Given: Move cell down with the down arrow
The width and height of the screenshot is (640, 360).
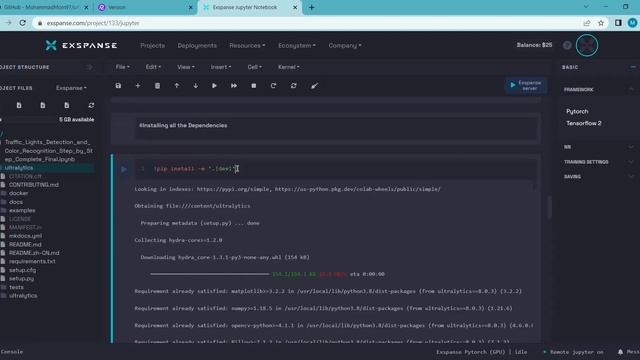Looking at the screenshot, I should point(196,86).
